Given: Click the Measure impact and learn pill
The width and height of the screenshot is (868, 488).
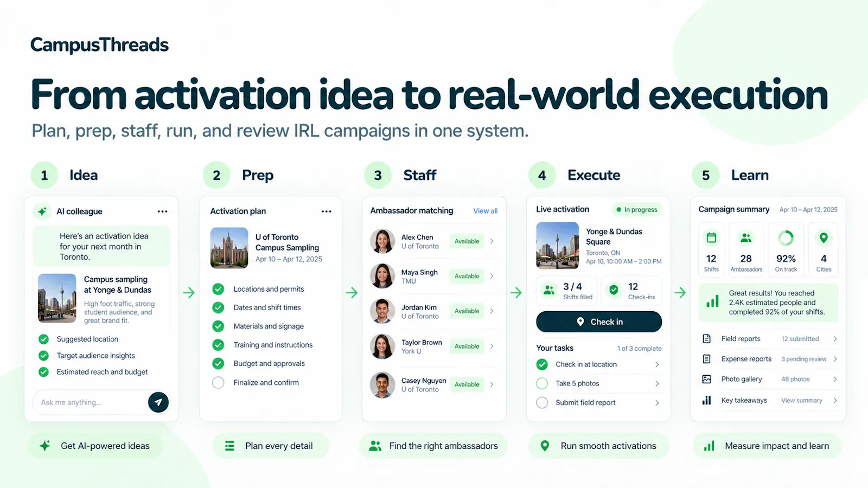Looking at the screenshot, I should (768, 446).
